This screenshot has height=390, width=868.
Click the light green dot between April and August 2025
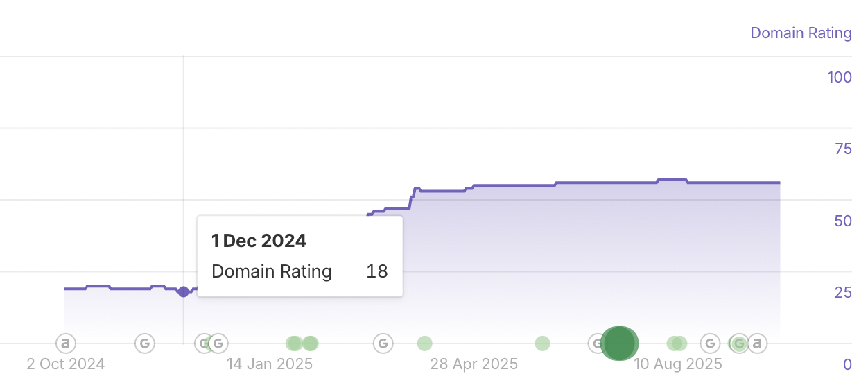[x=542, y=343]
